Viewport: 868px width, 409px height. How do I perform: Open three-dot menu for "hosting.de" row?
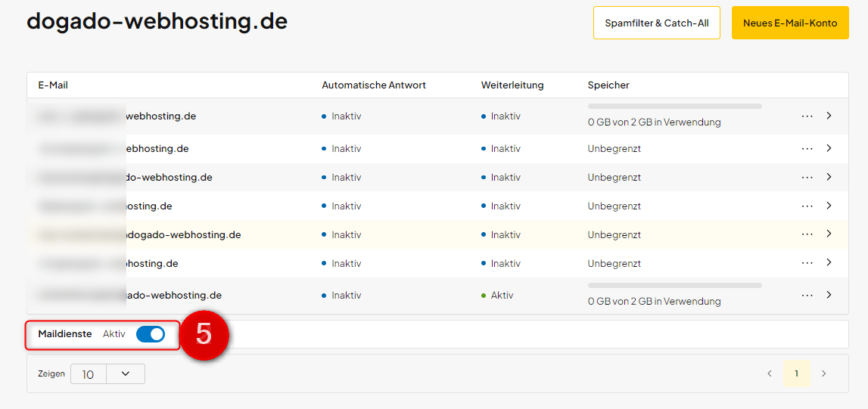(807, 263)
